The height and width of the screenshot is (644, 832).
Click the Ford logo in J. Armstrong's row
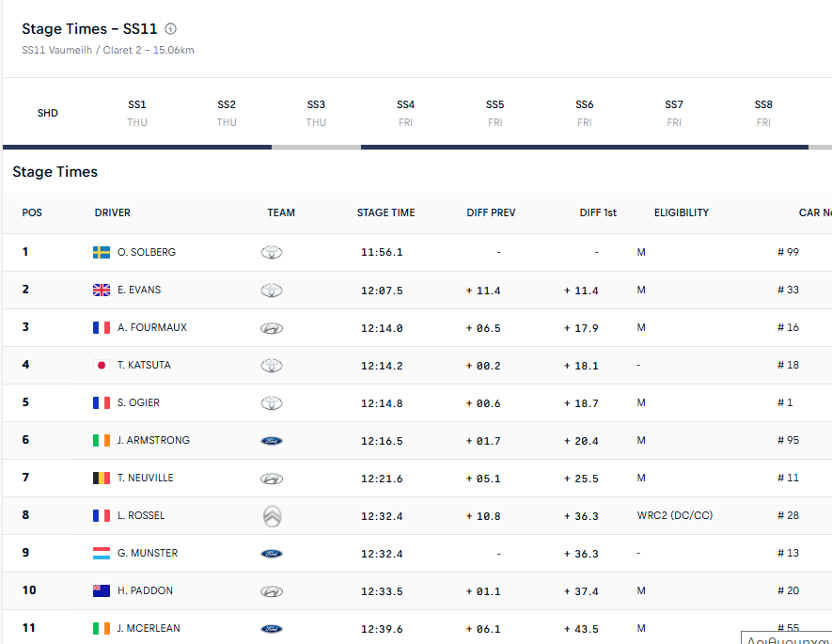tap(272, 440)
